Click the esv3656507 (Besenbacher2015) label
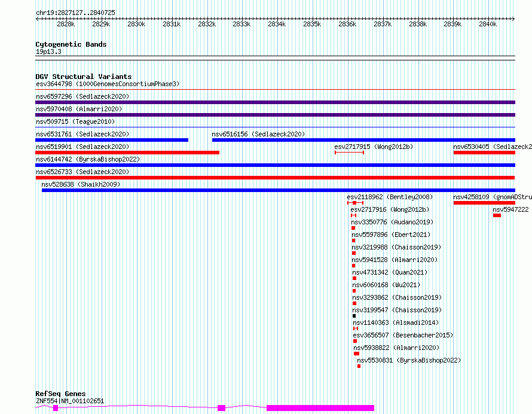The height and width of the screenshot is (414, 532). 403,335
